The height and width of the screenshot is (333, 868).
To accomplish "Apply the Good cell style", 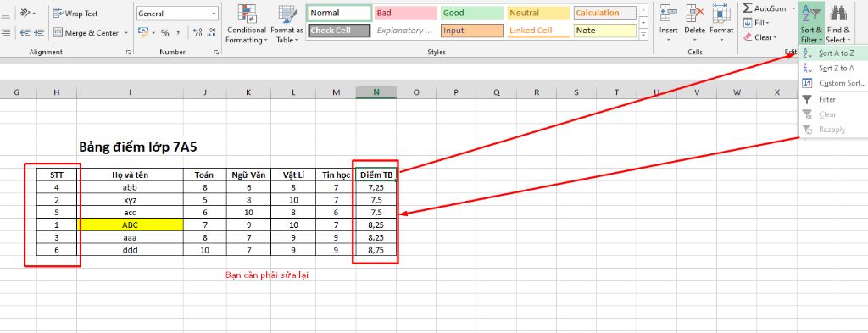I will tap(472, 13).
